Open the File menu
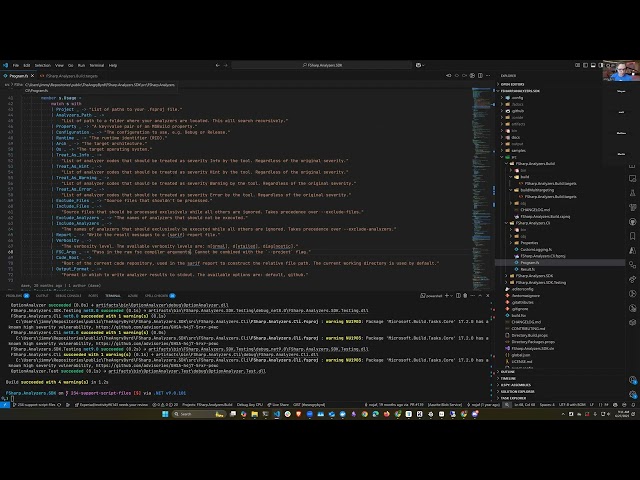 point(16,65)
